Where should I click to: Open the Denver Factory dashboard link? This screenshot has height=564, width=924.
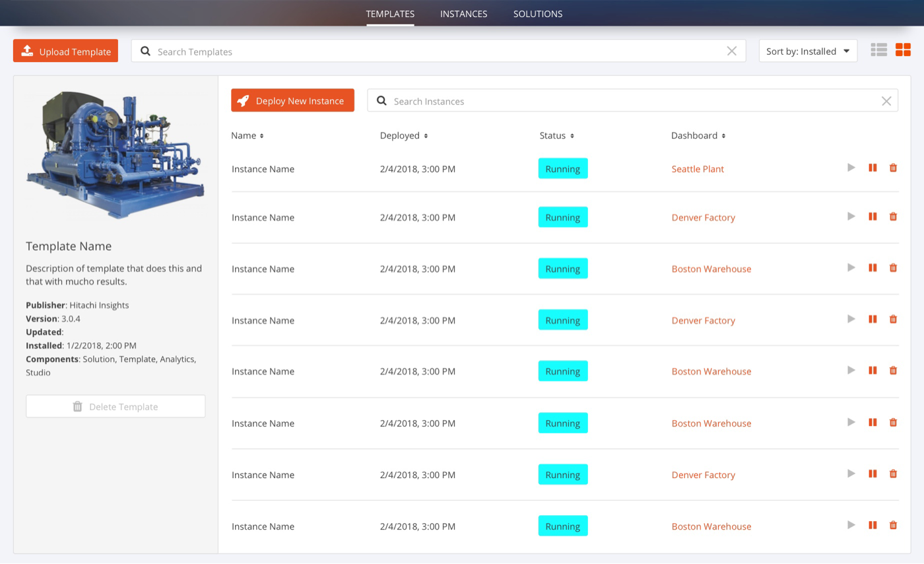click(x=703, y=216)
